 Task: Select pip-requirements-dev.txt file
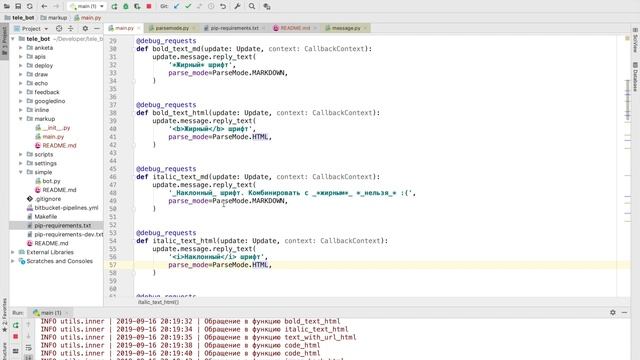(68, 234)
